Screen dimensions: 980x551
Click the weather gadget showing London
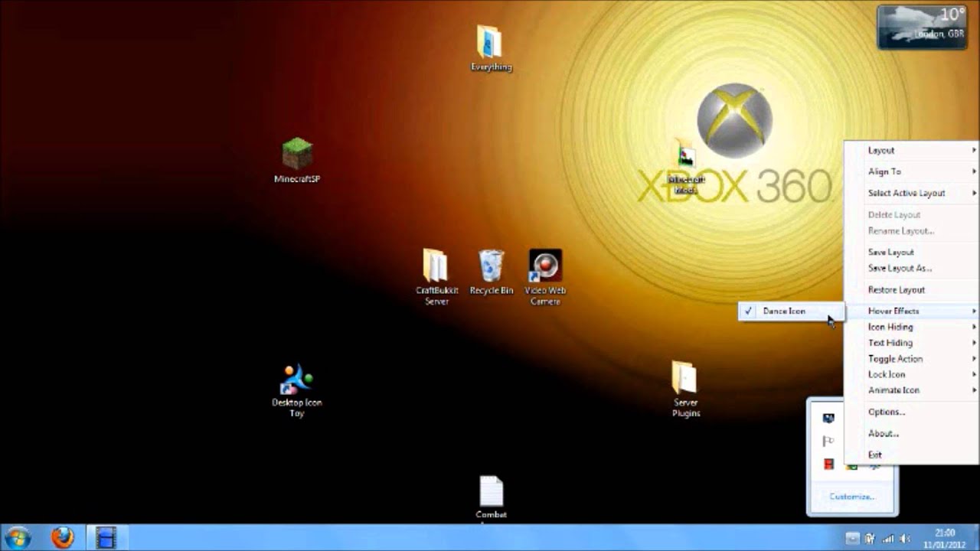(x=921, y=26)
